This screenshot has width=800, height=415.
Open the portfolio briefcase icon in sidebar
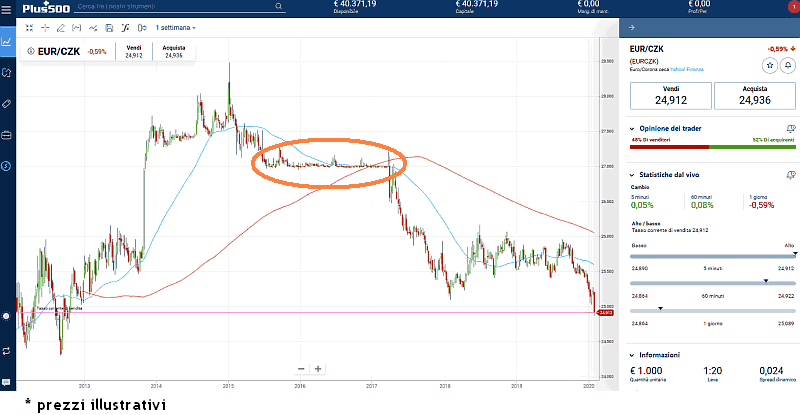tap(7, 135)
